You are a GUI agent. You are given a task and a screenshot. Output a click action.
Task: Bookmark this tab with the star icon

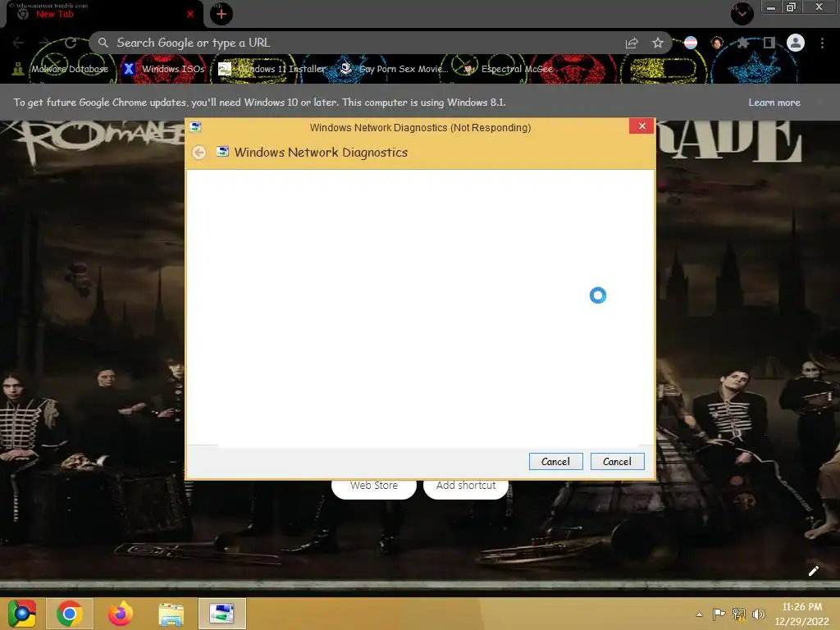click(x=658, y=43)
